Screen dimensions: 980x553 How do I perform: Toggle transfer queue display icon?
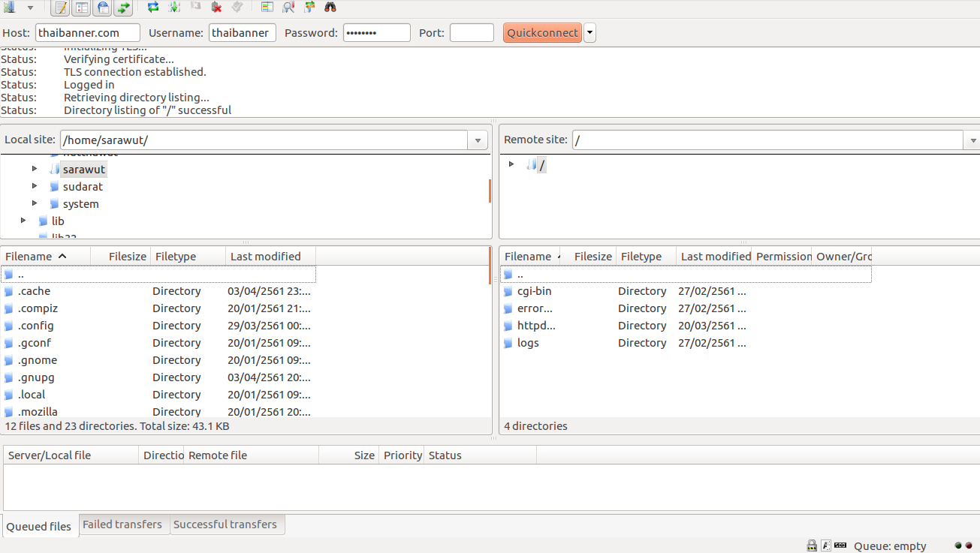click(x=123, y=8)
